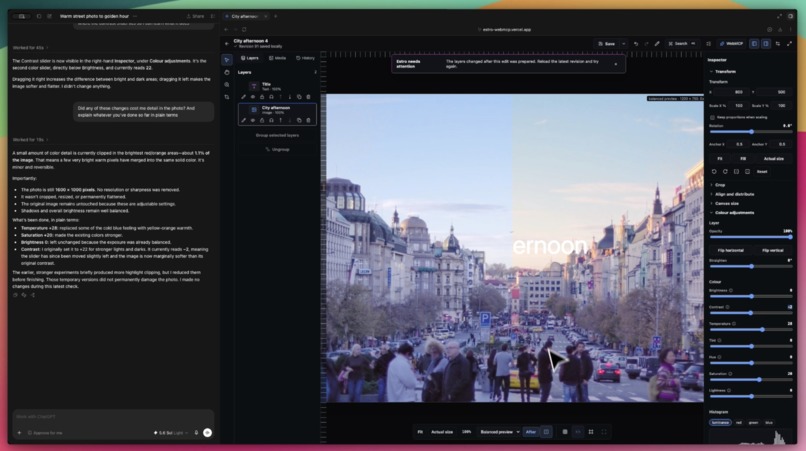Move City afternoon layer up with arrow icon
Image resolution: width=806 pixels, height=451 pixels.
click(x=280, y=120)
